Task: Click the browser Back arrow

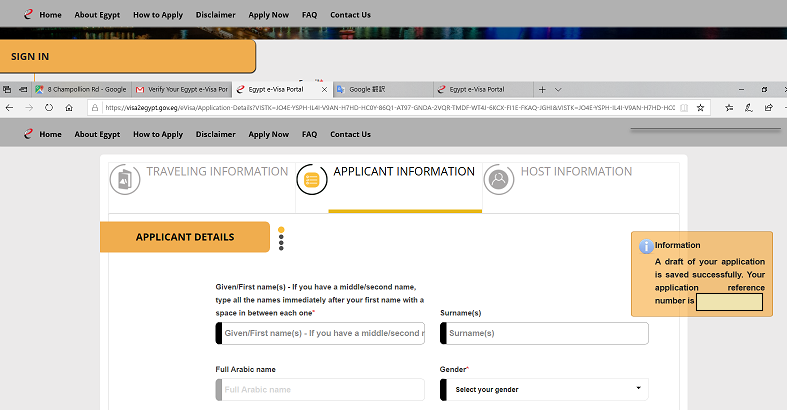Action: [9, 107]
